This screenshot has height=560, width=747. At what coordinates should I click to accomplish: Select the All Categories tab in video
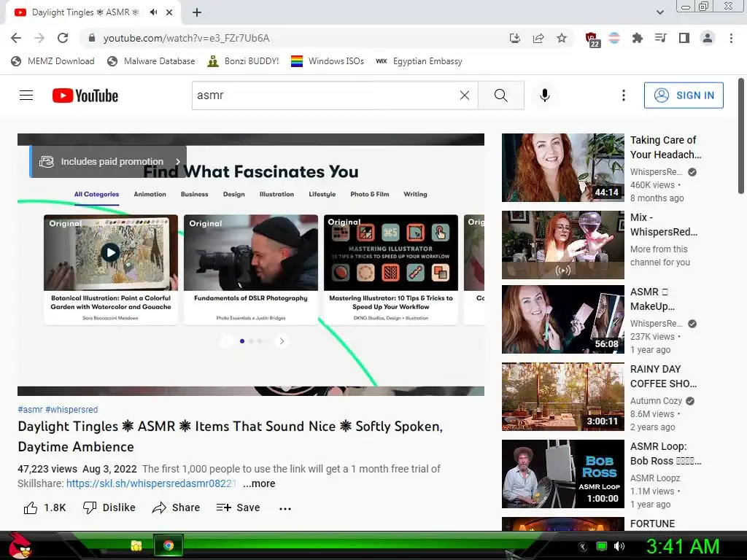coord(96,194)
